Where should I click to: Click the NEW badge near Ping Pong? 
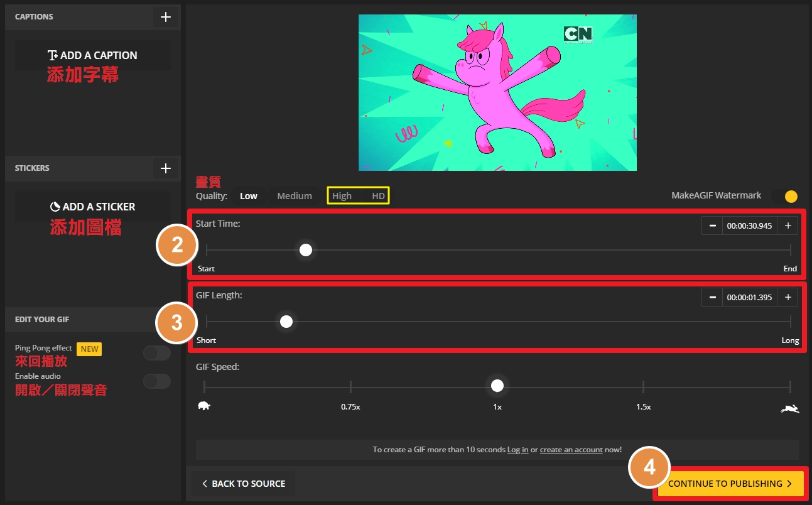pyautogui.click(x=89, y=349)
